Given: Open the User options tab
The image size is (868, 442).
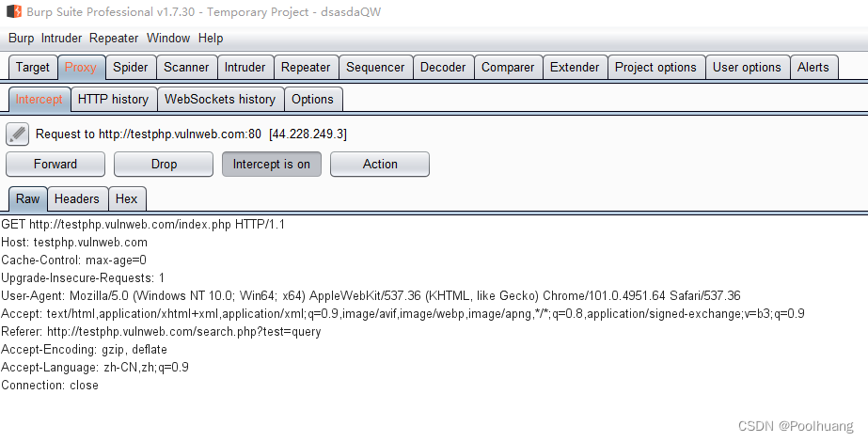Looking at the screenshot, I should pyautogui.click(x=747, y=67).
